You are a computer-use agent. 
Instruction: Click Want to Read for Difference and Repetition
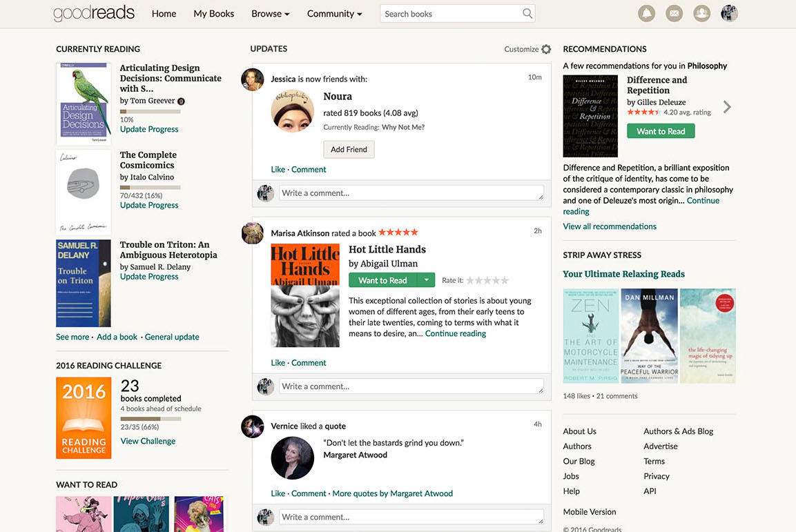click(x=660, y=130)
